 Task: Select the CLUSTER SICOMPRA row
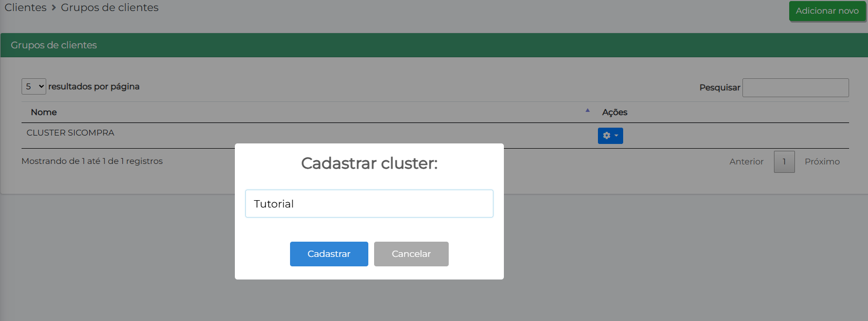(435, 136)
